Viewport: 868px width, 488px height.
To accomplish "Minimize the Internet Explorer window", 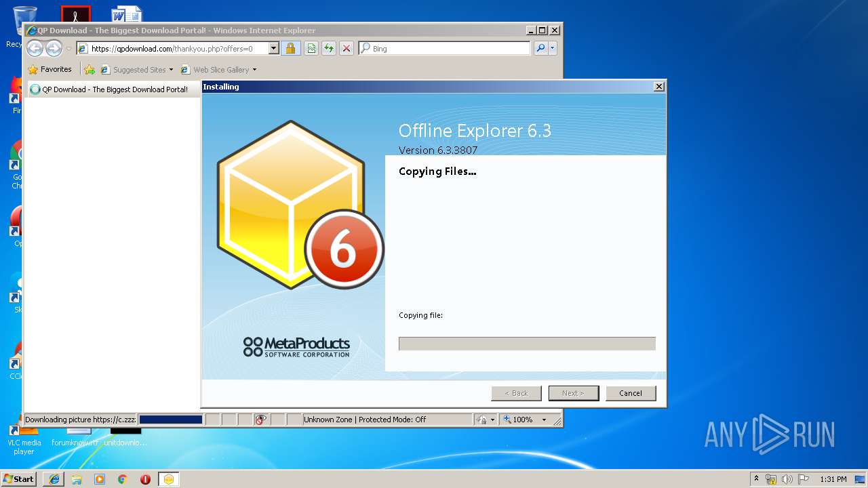I will [530, 30].
